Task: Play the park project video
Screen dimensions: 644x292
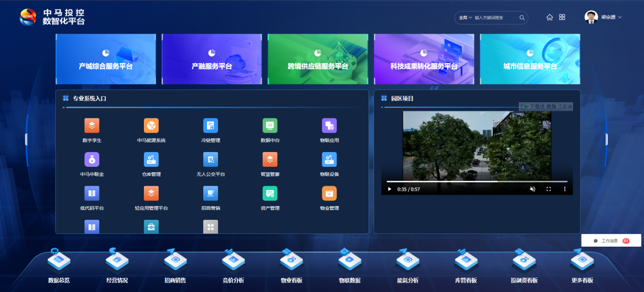Action: [x=389, y=189]
